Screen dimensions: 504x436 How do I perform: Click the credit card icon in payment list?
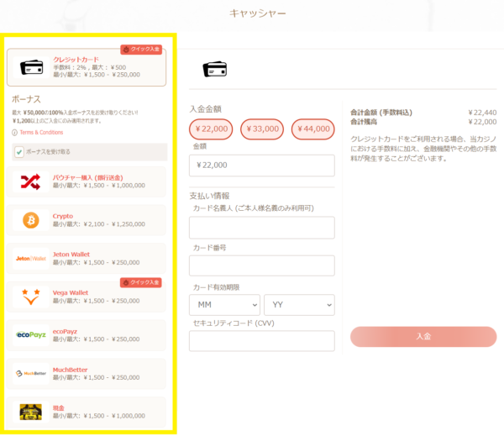coord(31,67)
